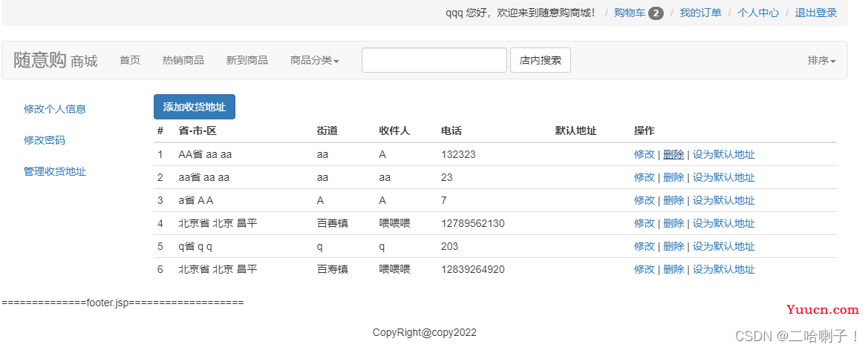Set row 4 百善镇 as default address

point(723,223)
